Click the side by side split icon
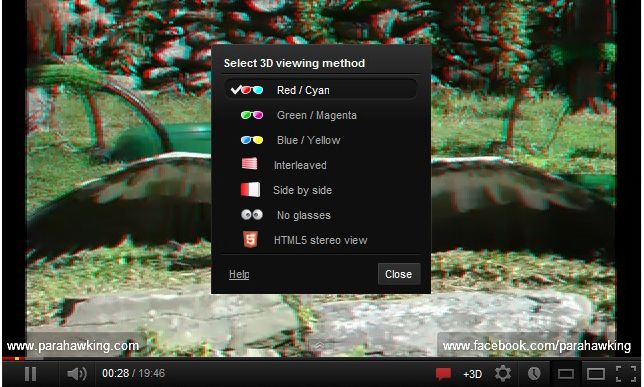Screen dimensions: 644x387 pyautogui.click(x=250, y=189)
